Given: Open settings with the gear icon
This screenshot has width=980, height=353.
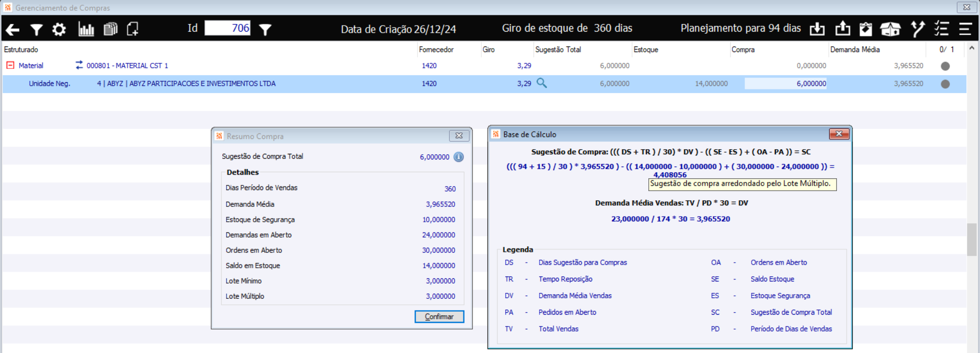Looking at the screenshot, I should click(x=59, y=30).
